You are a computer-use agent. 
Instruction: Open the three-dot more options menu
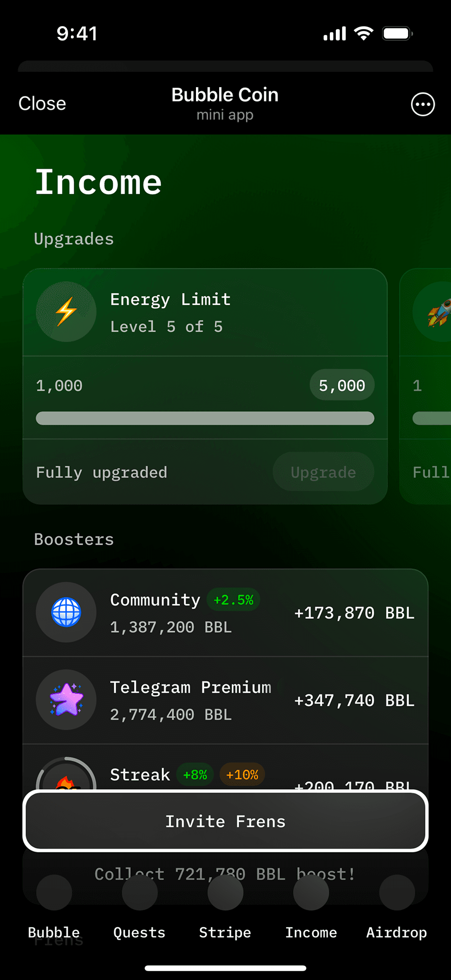(x=423, y=104)
